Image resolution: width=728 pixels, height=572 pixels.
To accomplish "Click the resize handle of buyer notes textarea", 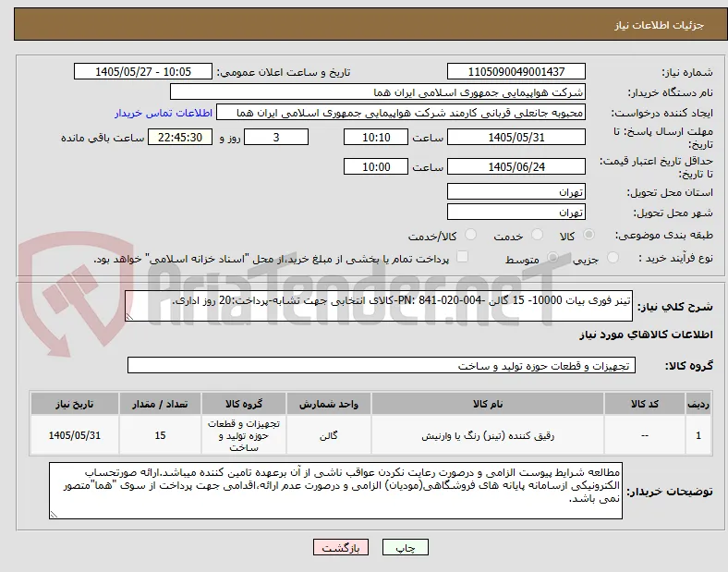I will coord(54,515).
